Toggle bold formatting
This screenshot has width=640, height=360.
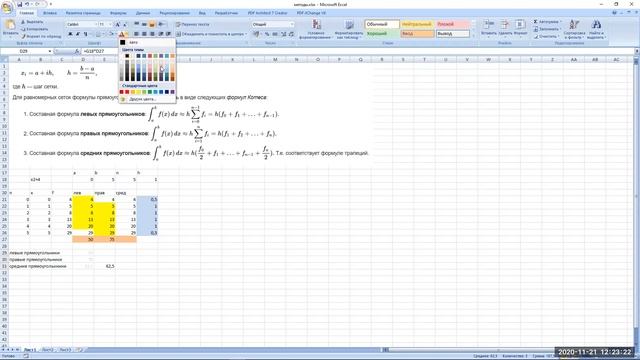click(70, 34)
